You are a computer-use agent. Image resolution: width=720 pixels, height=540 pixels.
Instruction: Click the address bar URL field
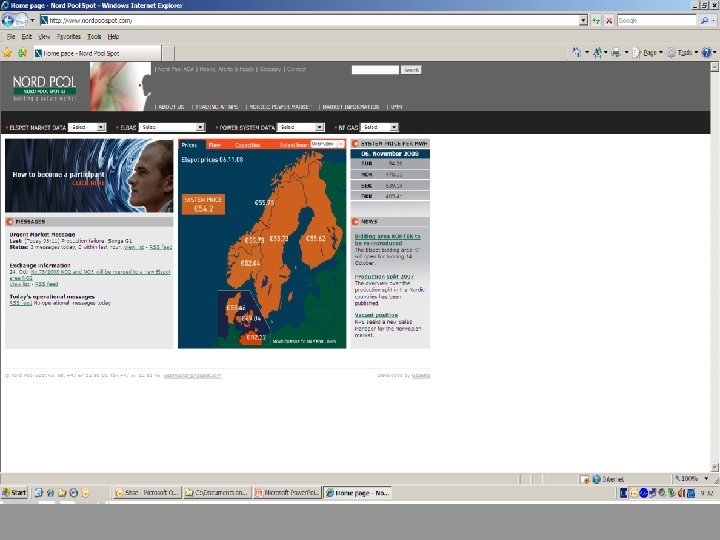[x=309, y=20]
